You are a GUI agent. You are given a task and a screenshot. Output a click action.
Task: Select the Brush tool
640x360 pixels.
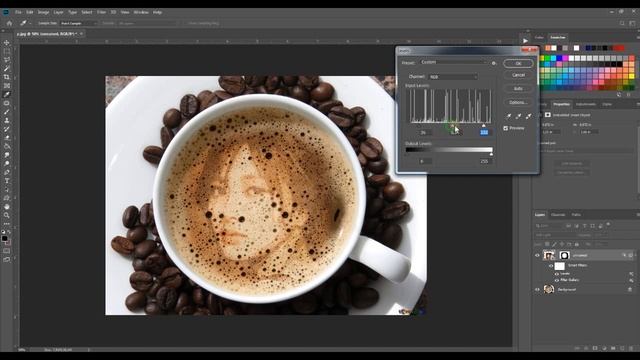tap(7, 111)
